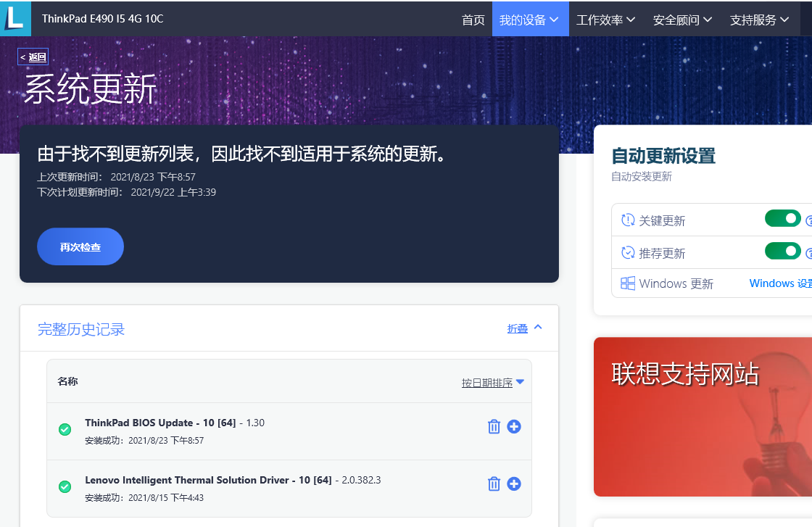Click the 再次检查 button

[80, 247]
